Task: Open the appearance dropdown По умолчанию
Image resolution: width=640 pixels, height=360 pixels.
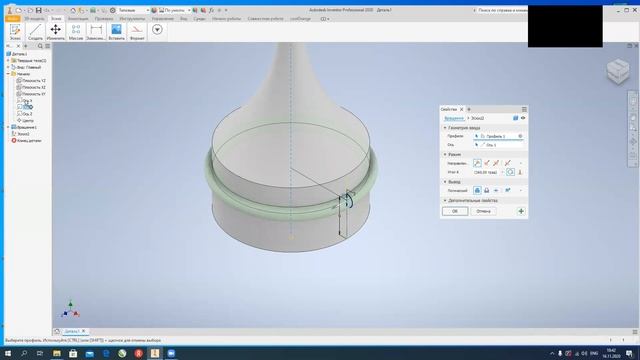Action: [x=175, y=10]
